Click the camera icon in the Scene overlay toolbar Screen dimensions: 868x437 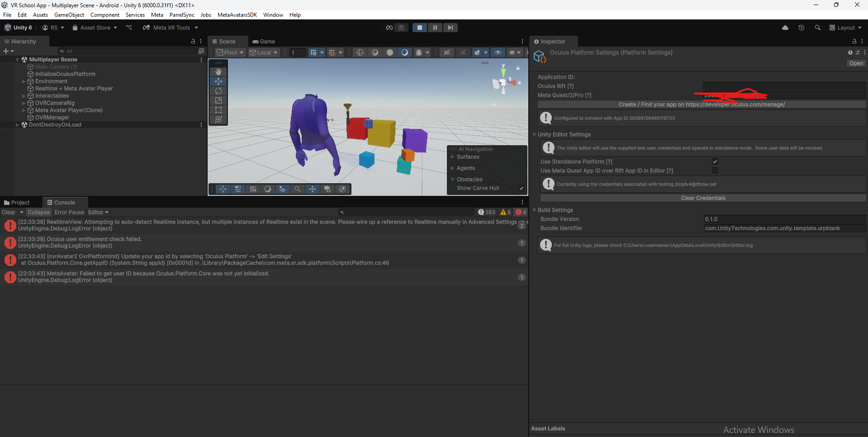coord(327,189)
